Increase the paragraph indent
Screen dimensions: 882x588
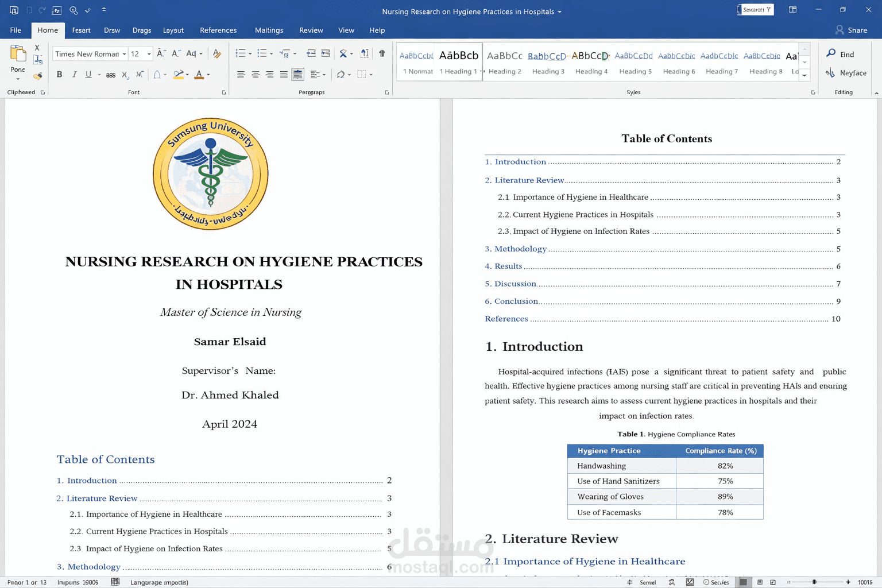tap(326, 53)
